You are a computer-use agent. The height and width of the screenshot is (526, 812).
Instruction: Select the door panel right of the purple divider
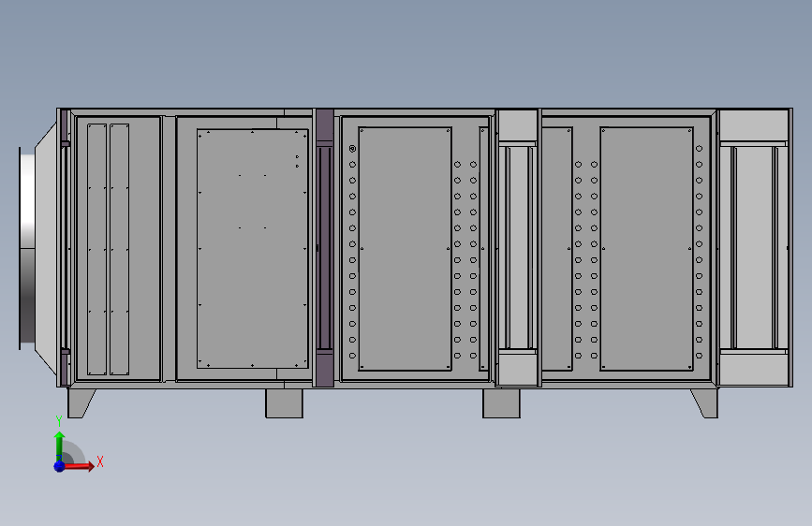[x=405, y=249]
